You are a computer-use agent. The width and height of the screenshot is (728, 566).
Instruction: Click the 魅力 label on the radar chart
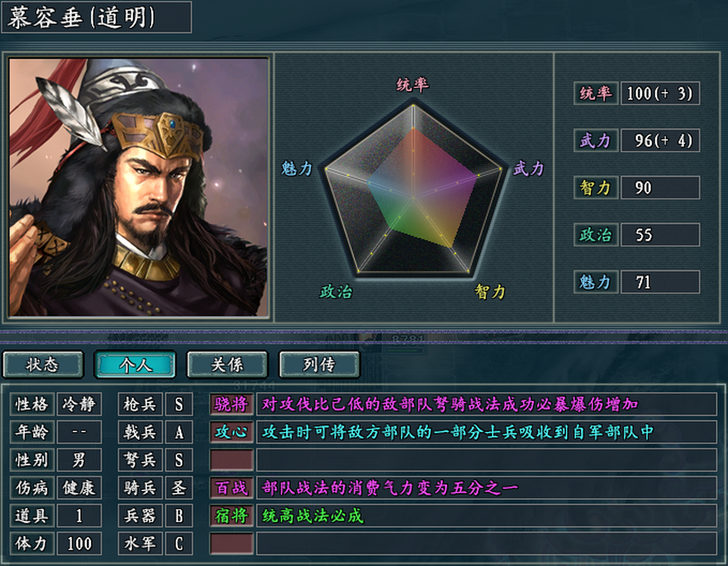click(x=297, y=168)
